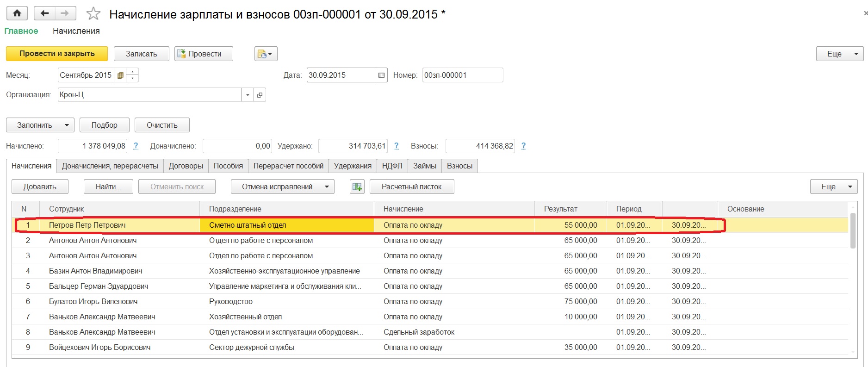Open organization Крон-Ц card icon

coord(260,95)
